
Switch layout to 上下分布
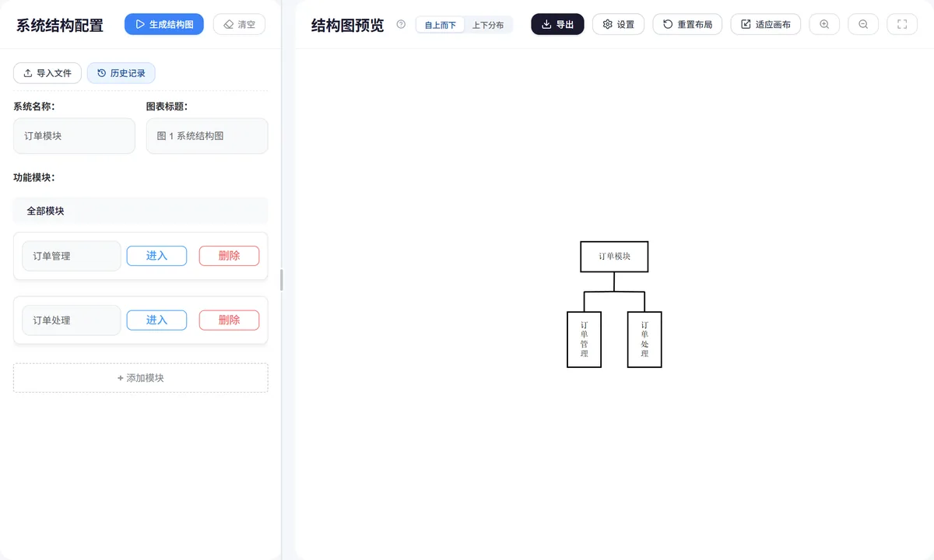coord(488,25)
